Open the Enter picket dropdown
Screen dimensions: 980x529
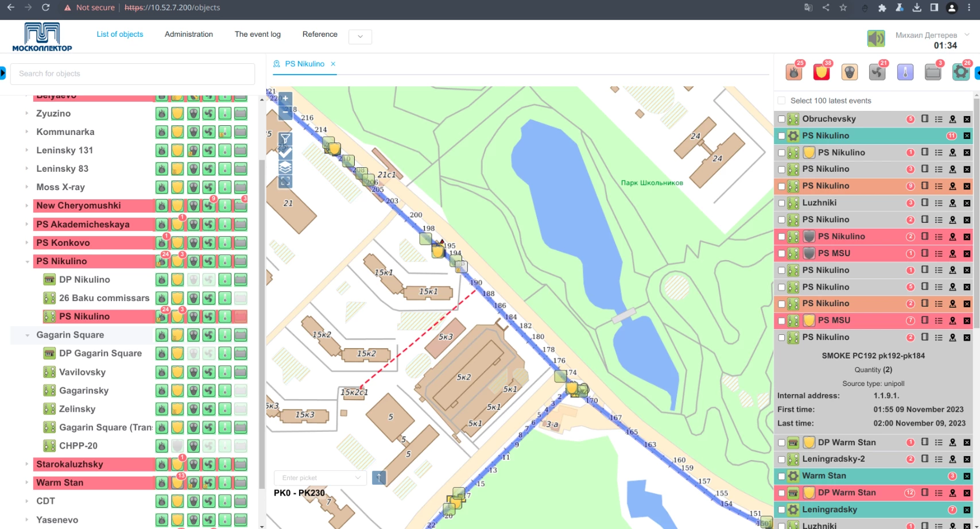(x=320, y=478)
